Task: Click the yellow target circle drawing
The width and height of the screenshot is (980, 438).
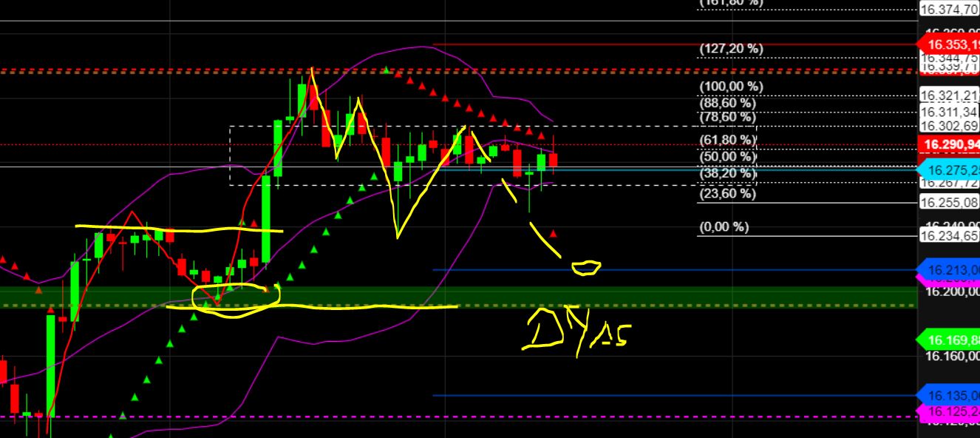Action: pos(586,267)
